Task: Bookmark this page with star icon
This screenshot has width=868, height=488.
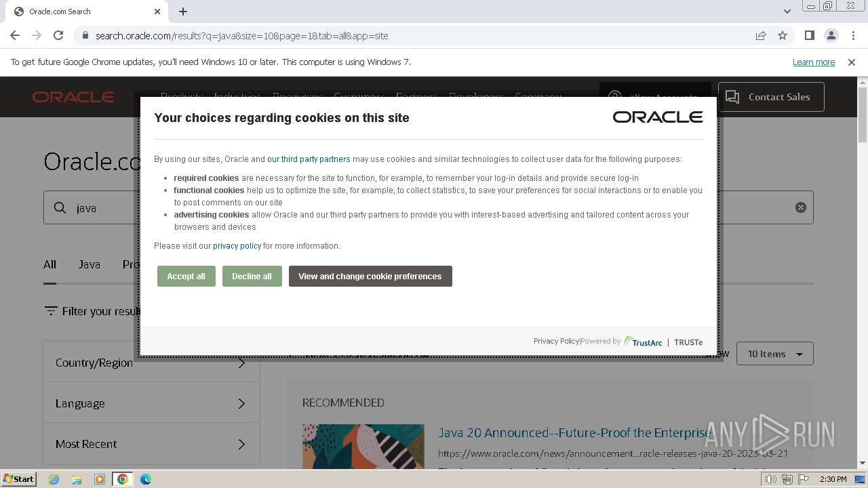Action: point(783,35)
